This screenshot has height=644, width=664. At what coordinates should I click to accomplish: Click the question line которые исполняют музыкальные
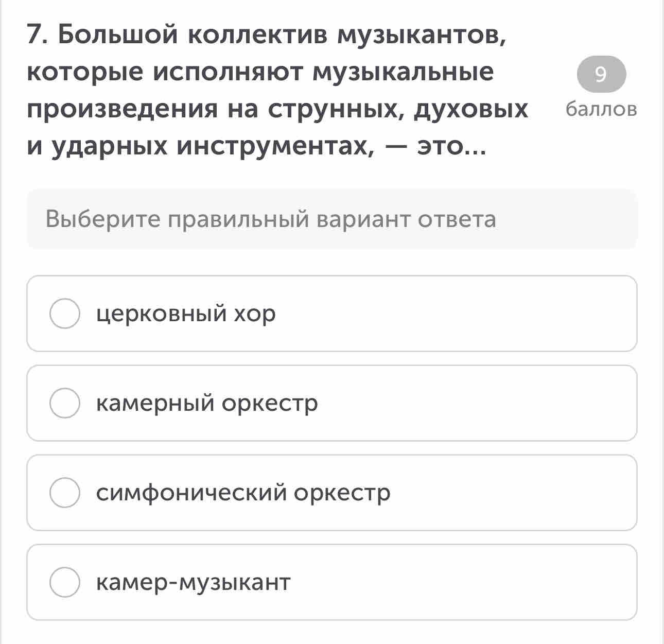pyautogui.click(x=260, y=73)
